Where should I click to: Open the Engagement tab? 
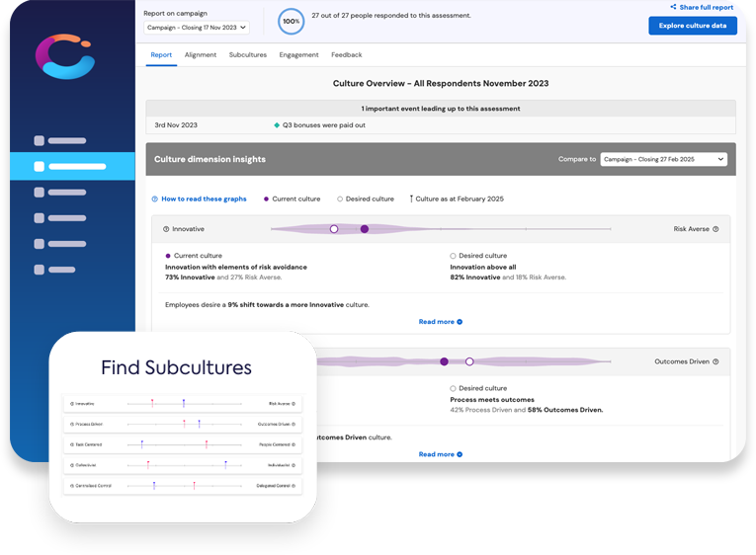tap(298, 55)
